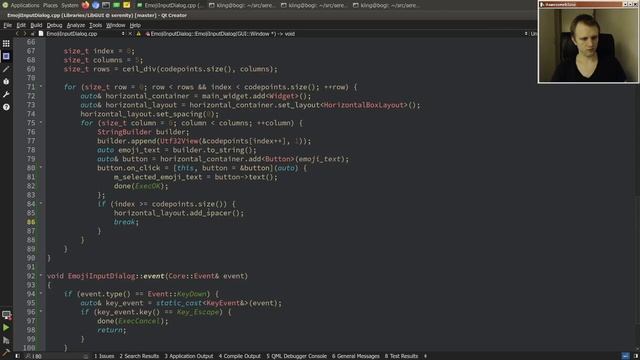Collapse the lambda fold at line 80

[41, 167]
